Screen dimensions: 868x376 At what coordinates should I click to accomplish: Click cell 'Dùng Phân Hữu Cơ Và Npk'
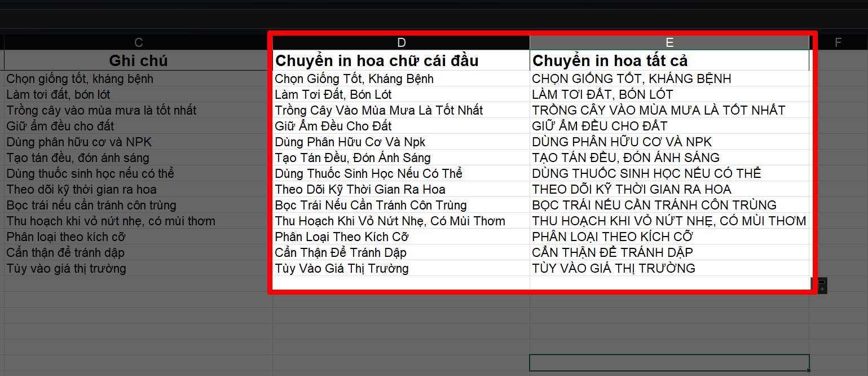[401, 142]
